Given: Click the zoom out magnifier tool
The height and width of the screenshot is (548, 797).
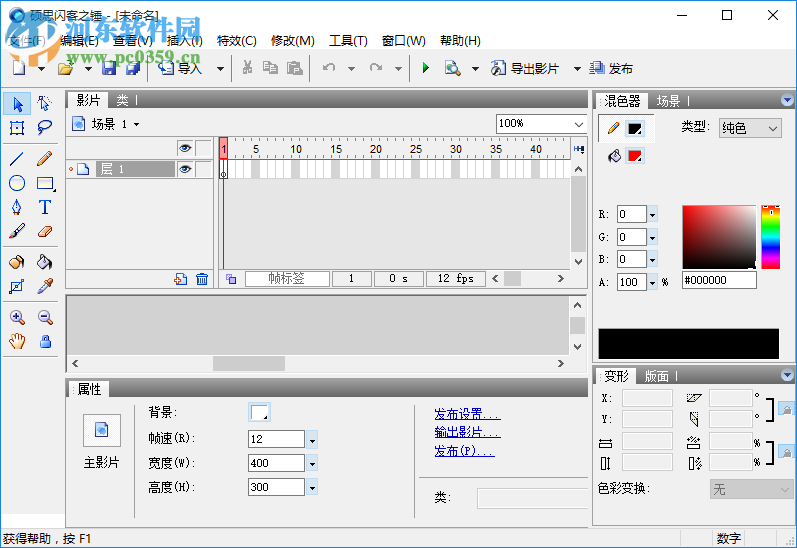Looking at the screenshot, I should (45, 318).
